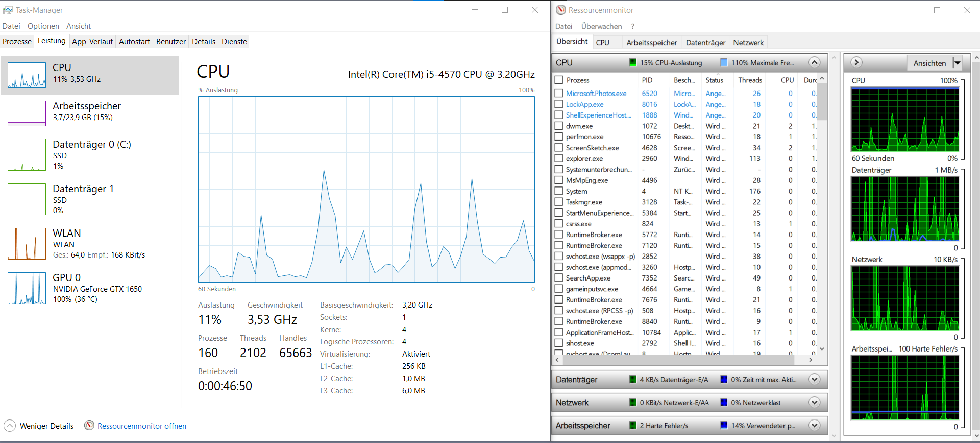
Task: Click the Weniger Details arrow icon
Action: tap(10, 426)
